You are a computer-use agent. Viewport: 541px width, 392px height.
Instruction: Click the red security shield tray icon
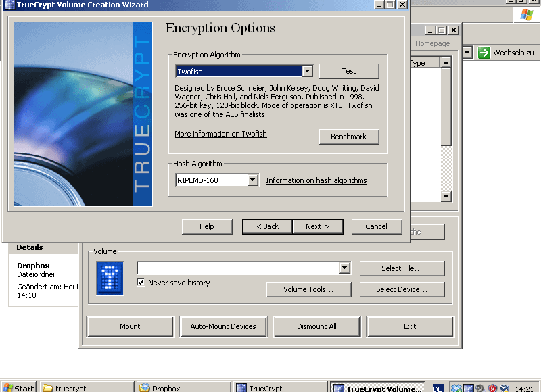[492, 389]
